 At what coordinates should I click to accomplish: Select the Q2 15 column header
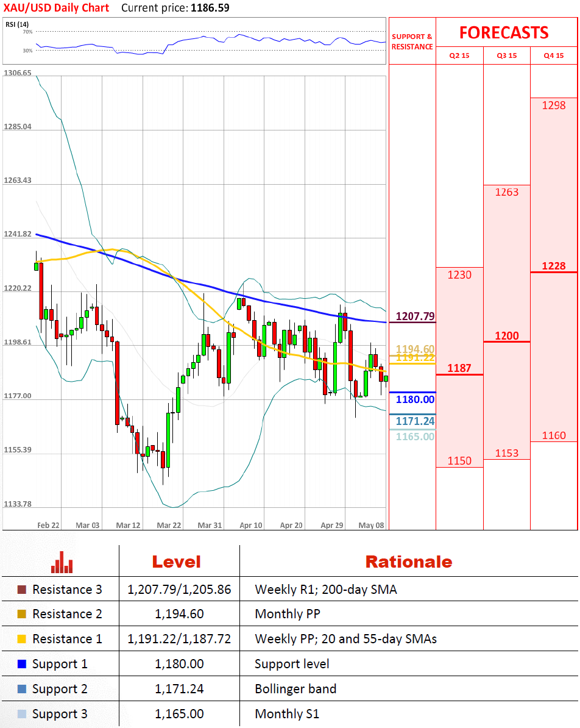pos(459,55)
